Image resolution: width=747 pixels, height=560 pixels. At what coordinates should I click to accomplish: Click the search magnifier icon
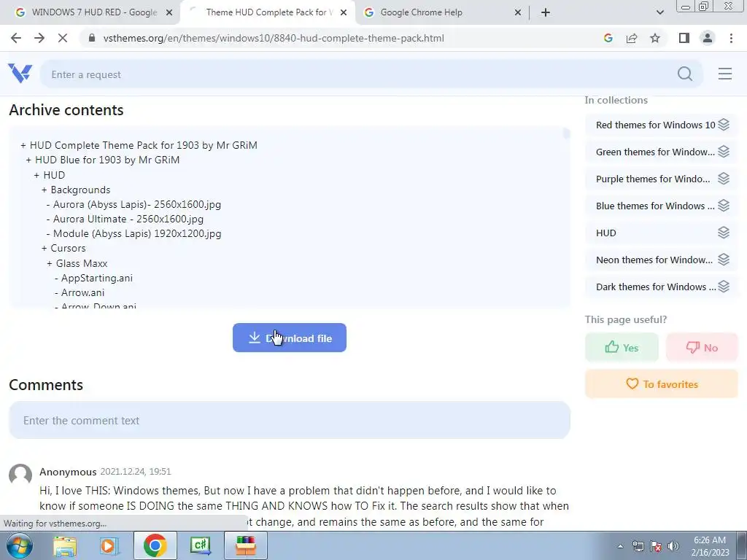[684, 74]
